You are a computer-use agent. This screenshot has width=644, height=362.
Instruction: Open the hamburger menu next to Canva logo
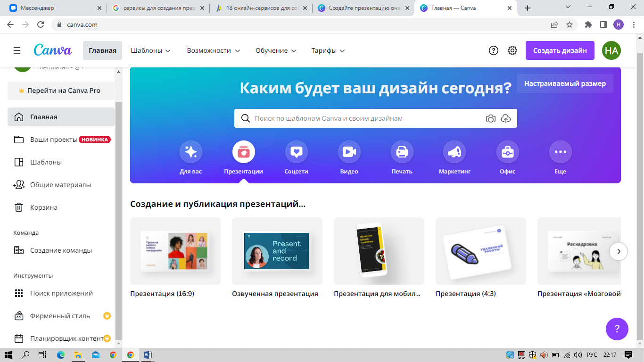tap(17, 50)
